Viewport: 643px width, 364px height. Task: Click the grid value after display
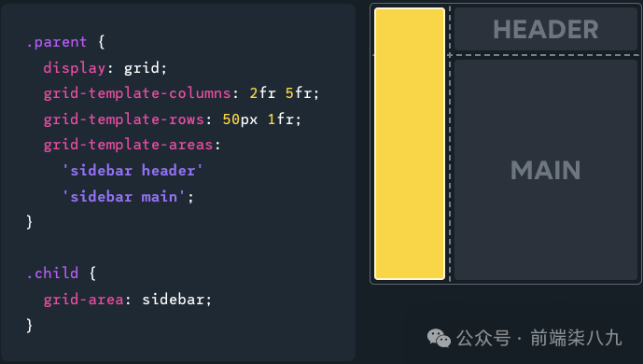142,68
